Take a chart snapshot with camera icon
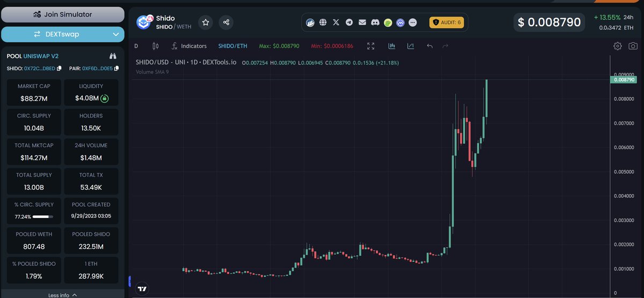644x298 pixels. click(633, 46)
